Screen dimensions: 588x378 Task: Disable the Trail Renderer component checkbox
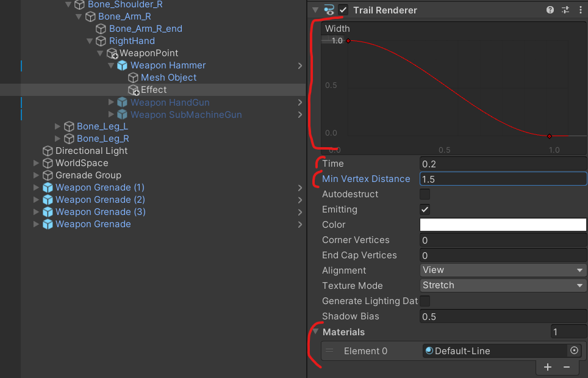click(343, 10)
